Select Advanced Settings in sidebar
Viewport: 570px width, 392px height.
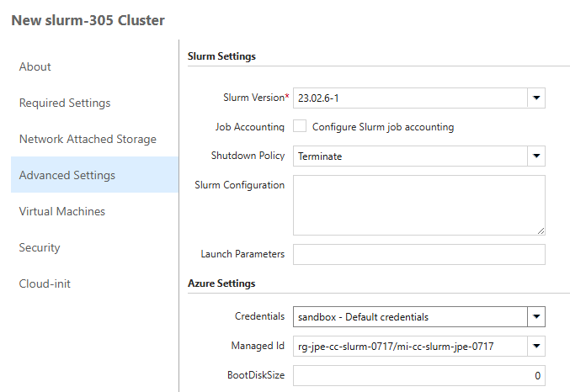coord(67,175)
